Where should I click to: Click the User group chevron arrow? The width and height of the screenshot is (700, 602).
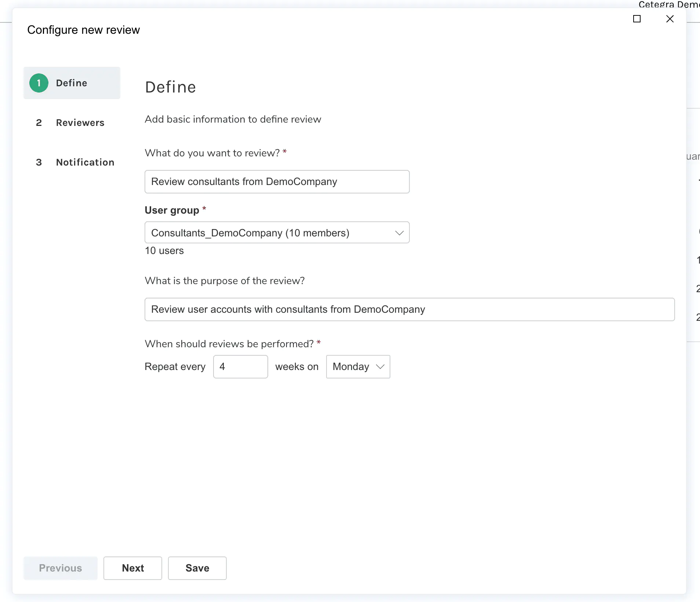pos(399,233)
